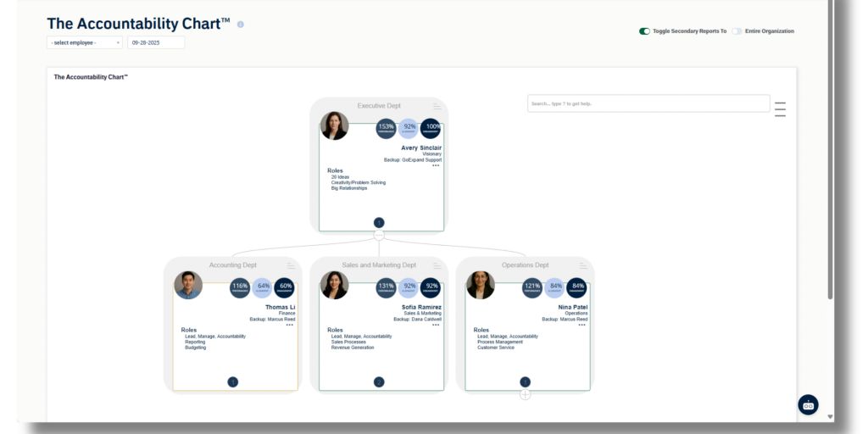Expand Thomas Li's direct reports badge
Image resolution: width=868 pixels, height=434 pixels.
coord(233,382)
